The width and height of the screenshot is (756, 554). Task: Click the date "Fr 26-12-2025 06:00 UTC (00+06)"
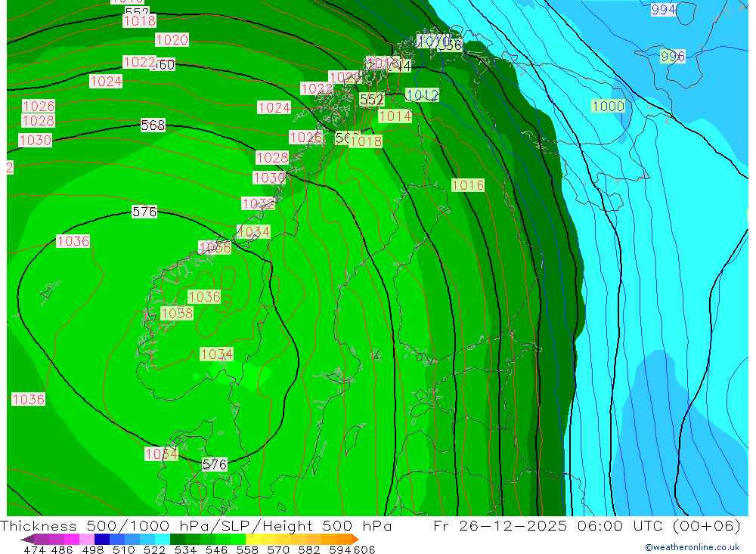pyautogui.click(x=587, y=525)
